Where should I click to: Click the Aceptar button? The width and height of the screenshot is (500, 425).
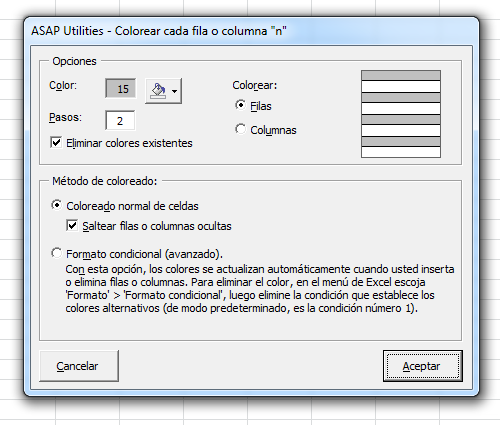click(x=423, y=366)
